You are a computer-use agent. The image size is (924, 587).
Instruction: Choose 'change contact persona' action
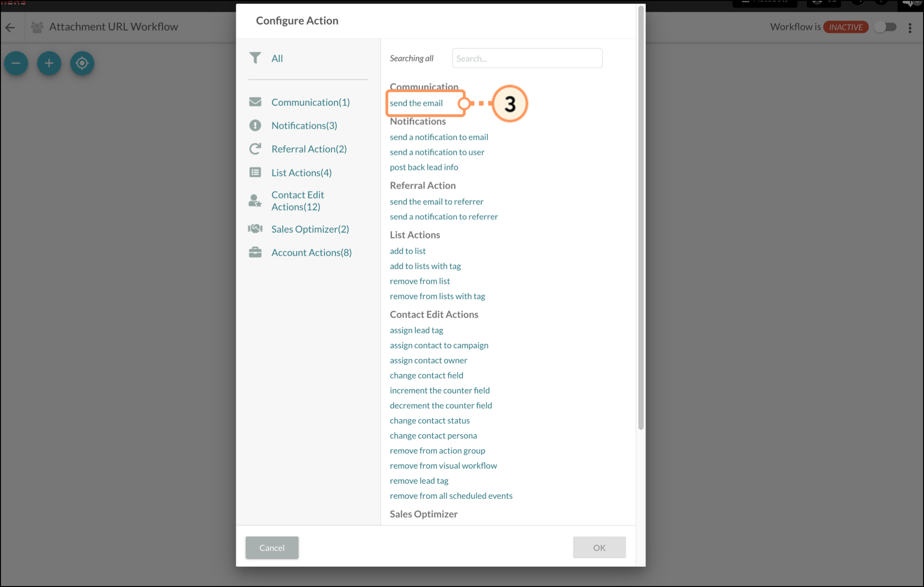[433, 436]
